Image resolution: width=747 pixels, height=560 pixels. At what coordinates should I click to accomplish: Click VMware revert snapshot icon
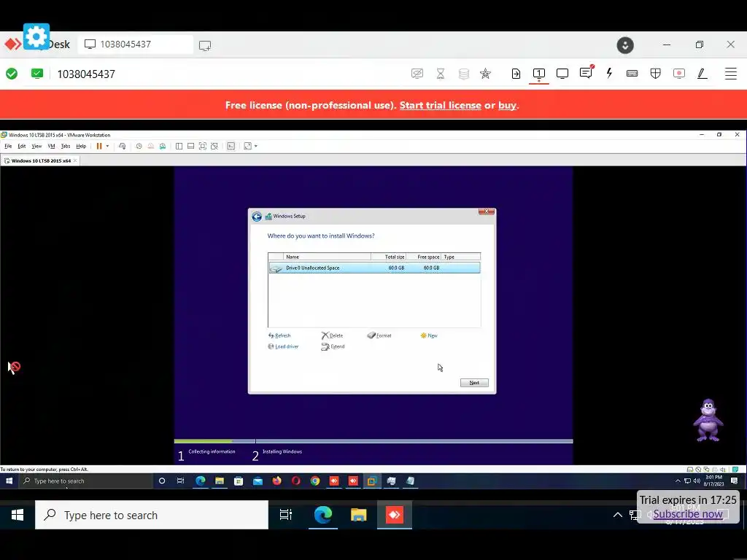click(150, 146)
